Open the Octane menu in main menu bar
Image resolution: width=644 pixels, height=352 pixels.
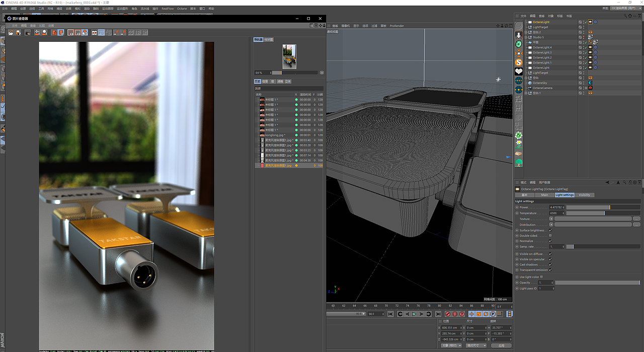[182, 9]
